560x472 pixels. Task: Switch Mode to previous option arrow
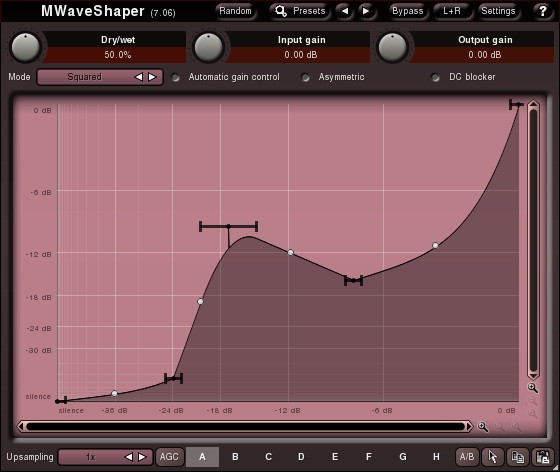[x=139, y=77]
